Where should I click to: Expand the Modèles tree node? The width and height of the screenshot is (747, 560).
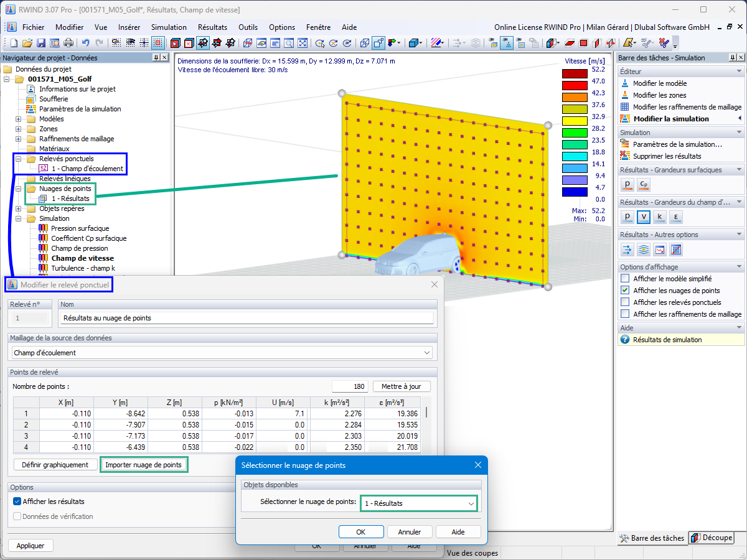tap(18, 119)
